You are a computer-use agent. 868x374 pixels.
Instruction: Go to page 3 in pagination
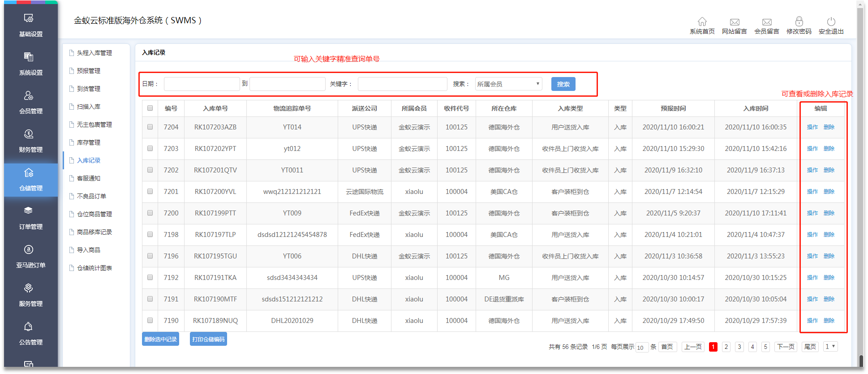coord(739,347)
